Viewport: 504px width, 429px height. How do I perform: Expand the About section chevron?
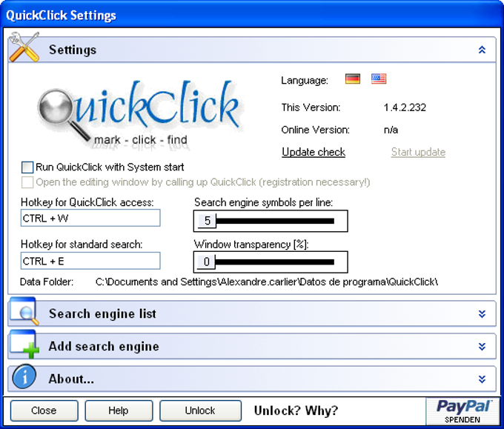482,379
